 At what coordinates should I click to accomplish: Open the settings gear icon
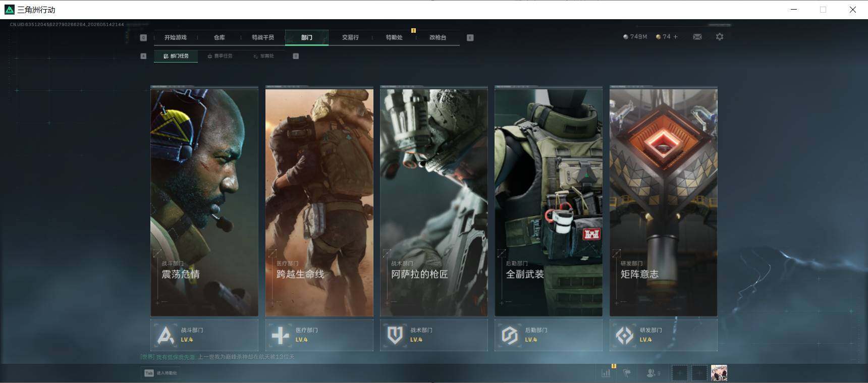point(720,37)
